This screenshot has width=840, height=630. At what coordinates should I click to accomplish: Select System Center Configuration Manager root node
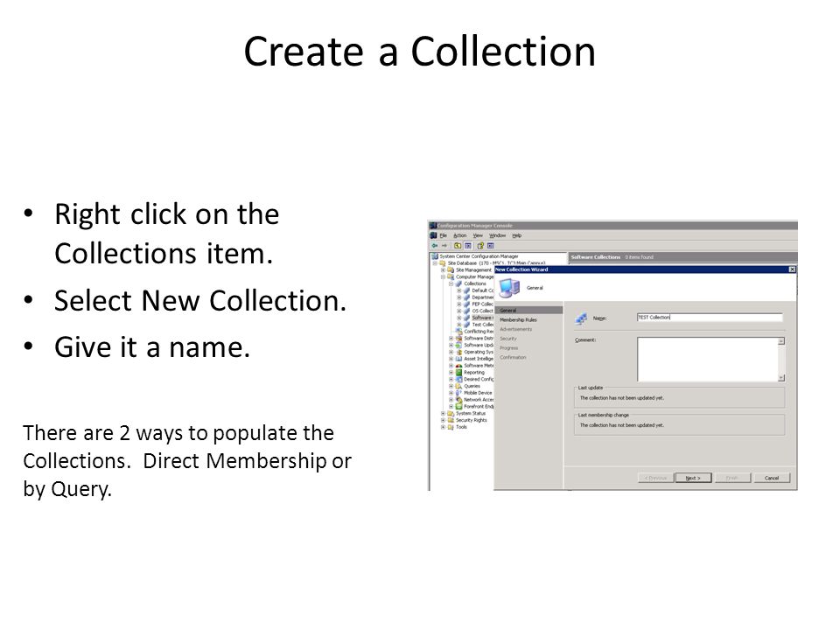[x=479, y=256]
